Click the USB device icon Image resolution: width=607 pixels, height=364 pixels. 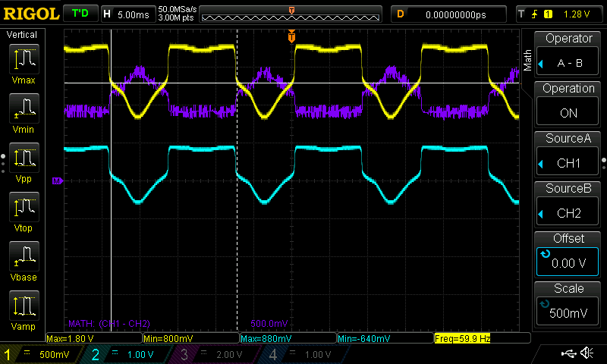(568, 353)
